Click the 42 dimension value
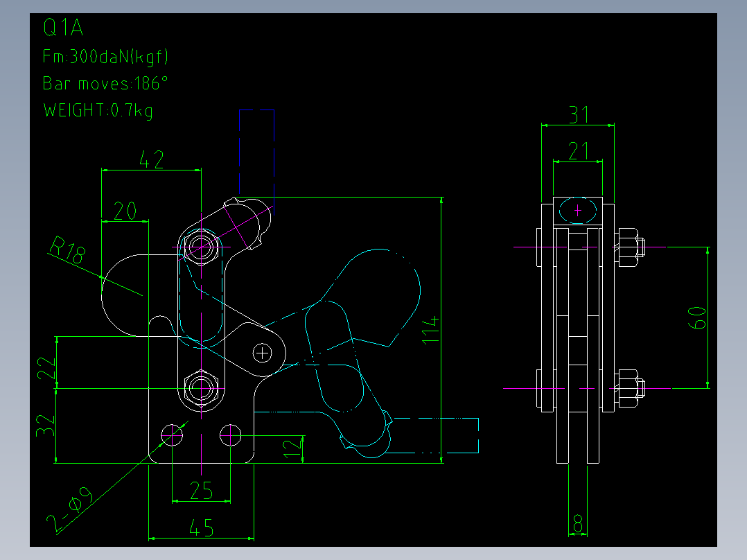The width and height of the screenshot is (747, 560). [152, 159]
